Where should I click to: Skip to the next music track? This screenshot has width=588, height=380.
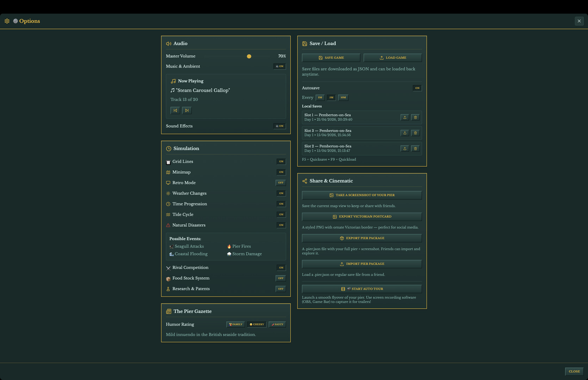[187, 110]
